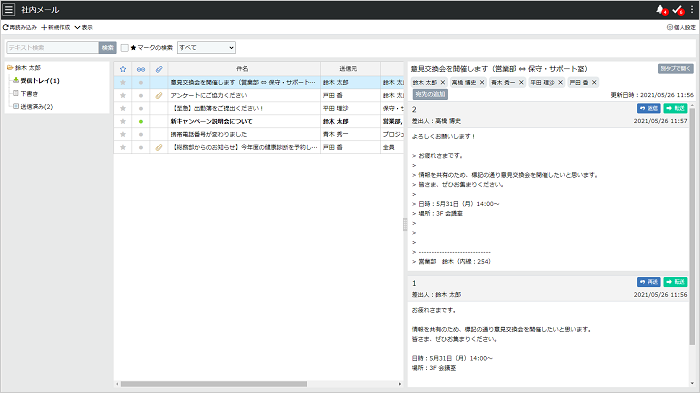Screen dimensions: 700x393
Task: Click 新規作成 to compose new mail
Action: tap(56, 27)
